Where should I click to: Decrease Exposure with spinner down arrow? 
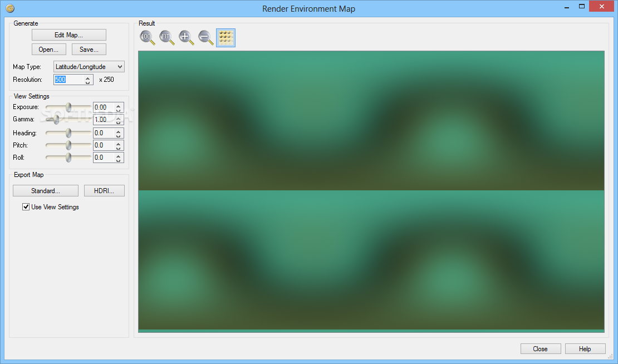pyautogui.click(x=118, y=110)
